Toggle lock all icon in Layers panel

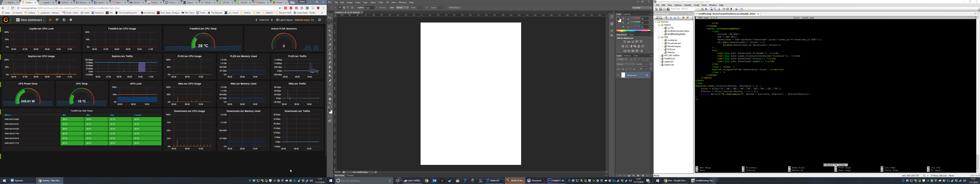(x=635, y=69)
